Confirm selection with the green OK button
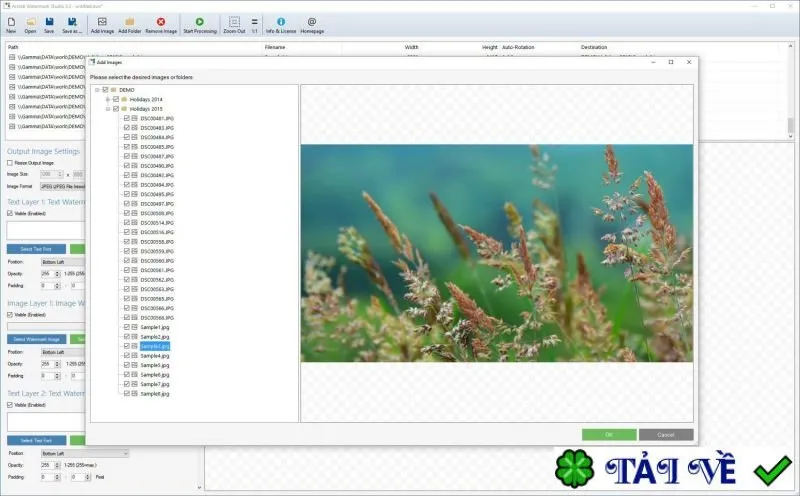 [609, 435]
